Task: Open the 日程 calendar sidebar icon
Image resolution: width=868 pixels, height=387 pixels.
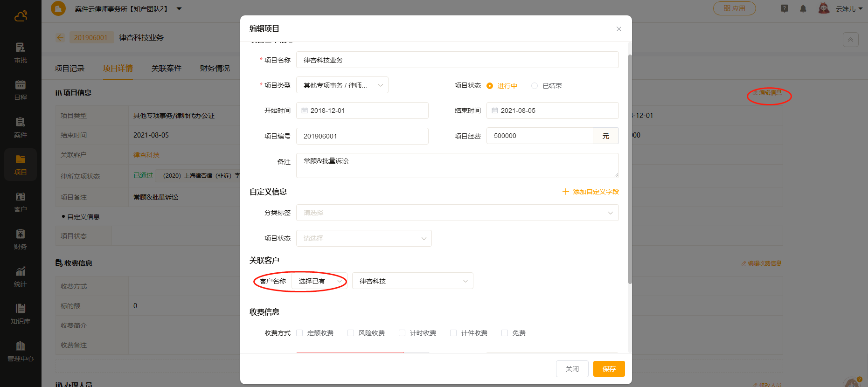Action: click(21, 90)
